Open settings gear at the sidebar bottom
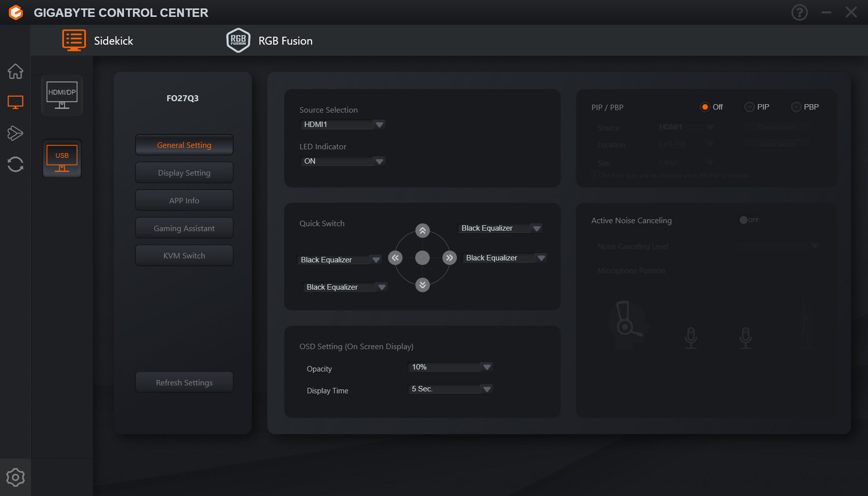Viewport: 868px width, 496px height. 15,477
